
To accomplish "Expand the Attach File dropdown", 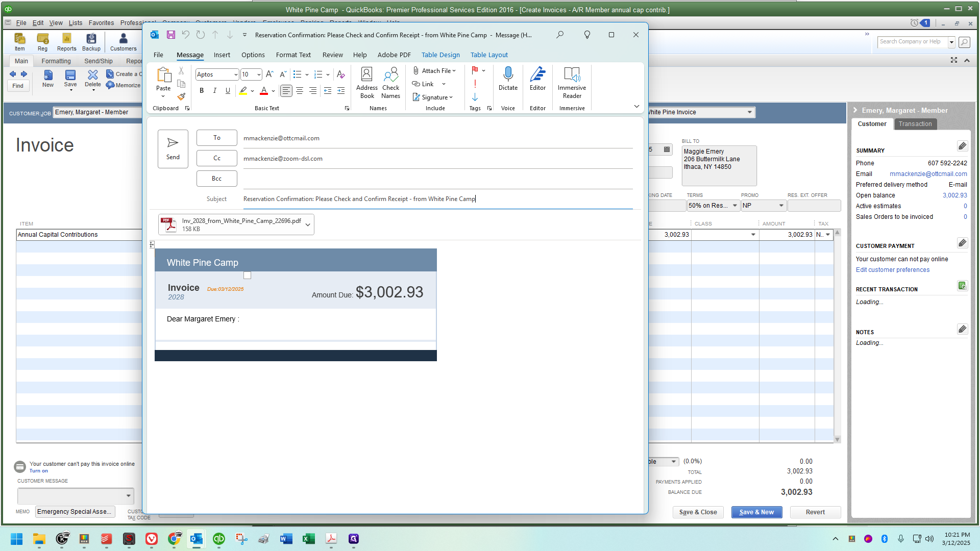I will point(454,71).
